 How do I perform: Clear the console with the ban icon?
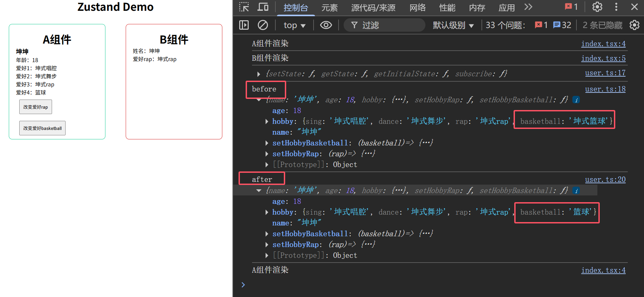(263, 25)
